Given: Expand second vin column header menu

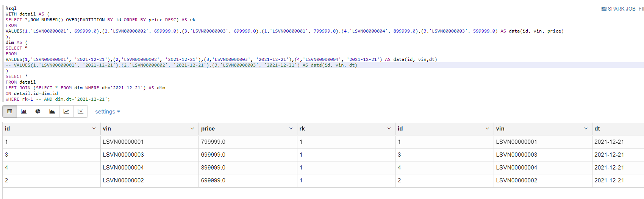Looking at the screenshot, I should 586,129.
